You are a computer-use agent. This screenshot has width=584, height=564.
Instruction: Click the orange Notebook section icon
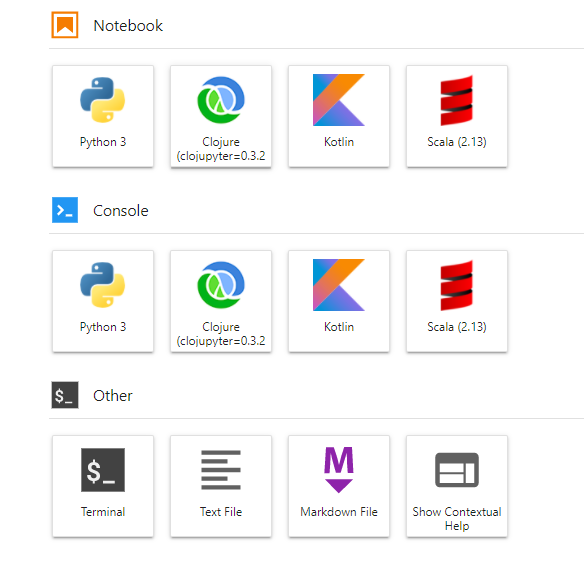point(65,25)
